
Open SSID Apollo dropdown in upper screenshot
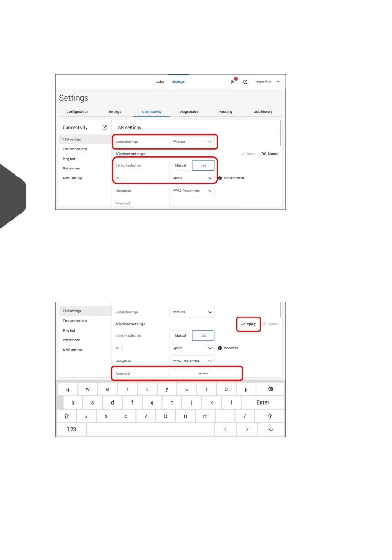click(192, 178)
